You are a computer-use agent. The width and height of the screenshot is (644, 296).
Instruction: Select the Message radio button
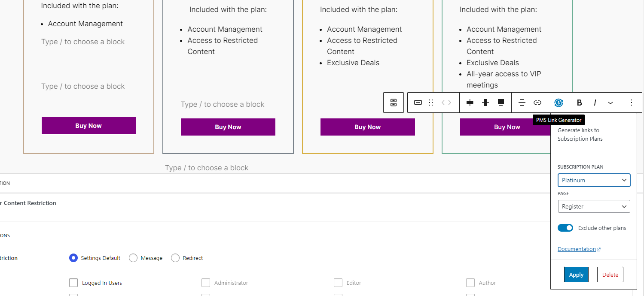point(133,258)
